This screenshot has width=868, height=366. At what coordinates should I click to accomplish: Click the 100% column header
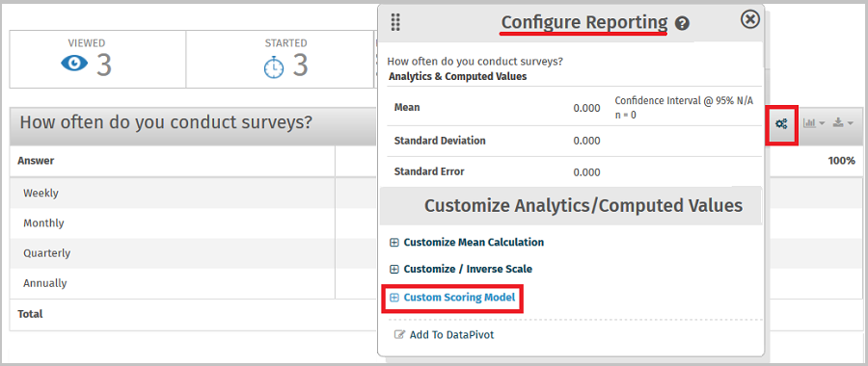[842, 161]
